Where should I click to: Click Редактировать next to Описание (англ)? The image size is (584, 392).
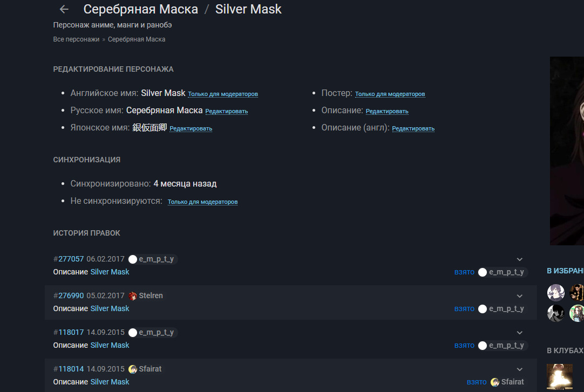[413, 128]
